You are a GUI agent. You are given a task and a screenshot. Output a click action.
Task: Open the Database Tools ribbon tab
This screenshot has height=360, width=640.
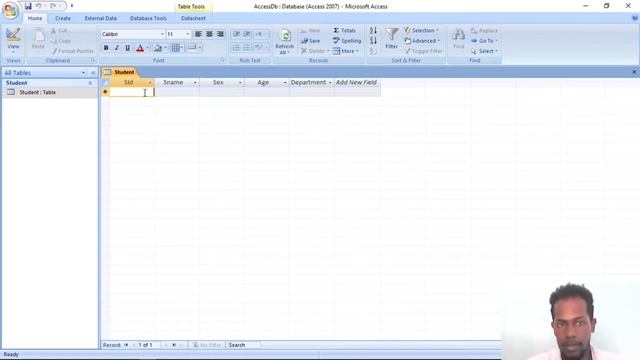tap(148, 18)
